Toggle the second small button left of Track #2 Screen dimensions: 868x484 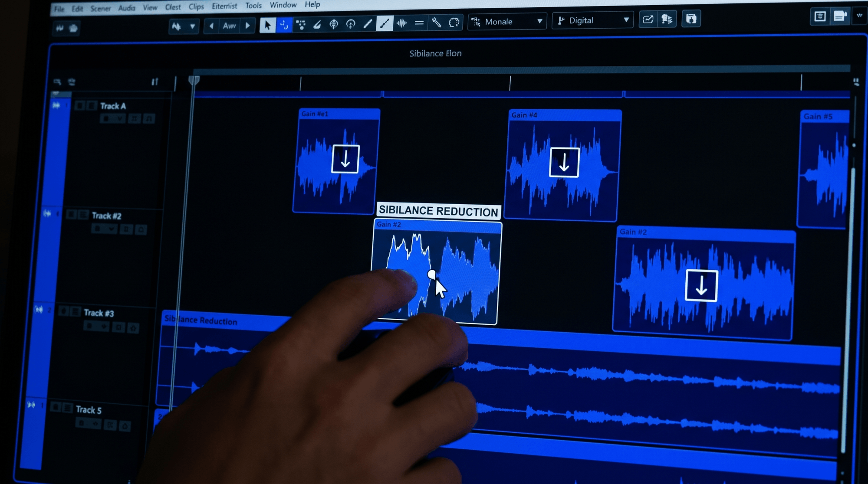(82, 215)
